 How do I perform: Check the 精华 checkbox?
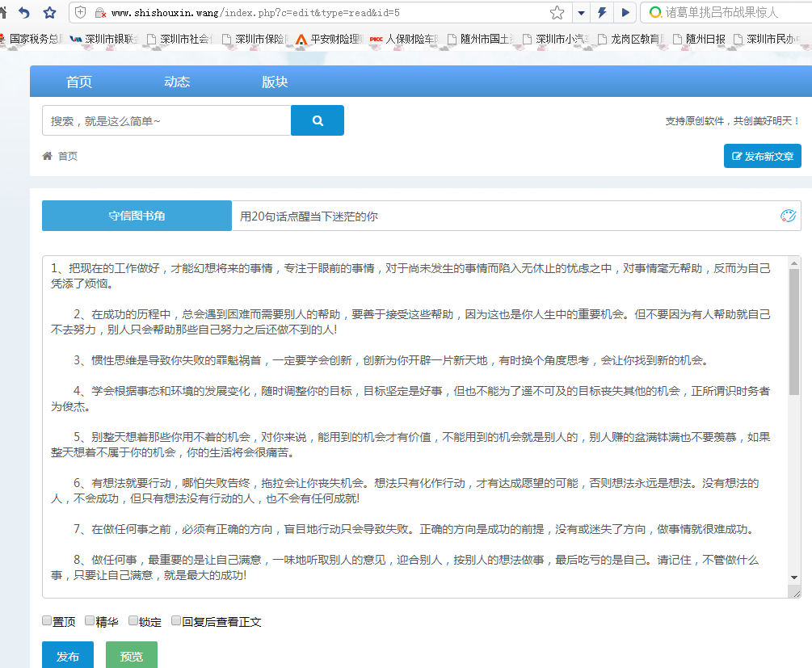90,620
